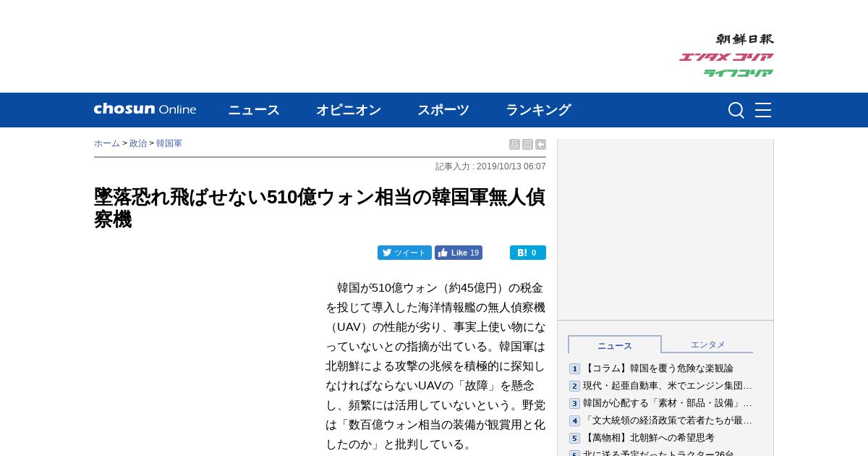The height and width of the screenshot is (456, 868).
Task: Switch to the エンタメ ranking tab
Action: click(x=707, y=345)
